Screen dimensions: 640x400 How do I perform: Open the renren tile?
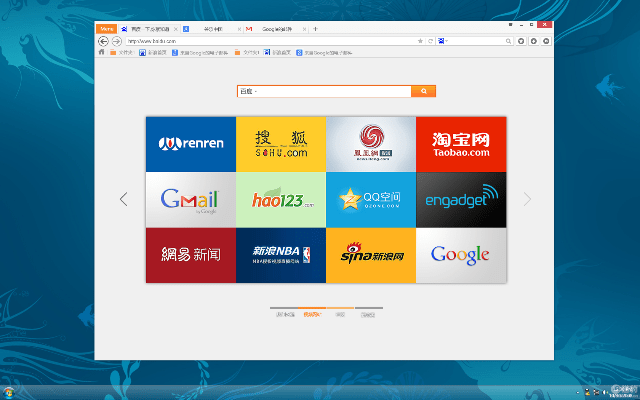pos(191,144)
